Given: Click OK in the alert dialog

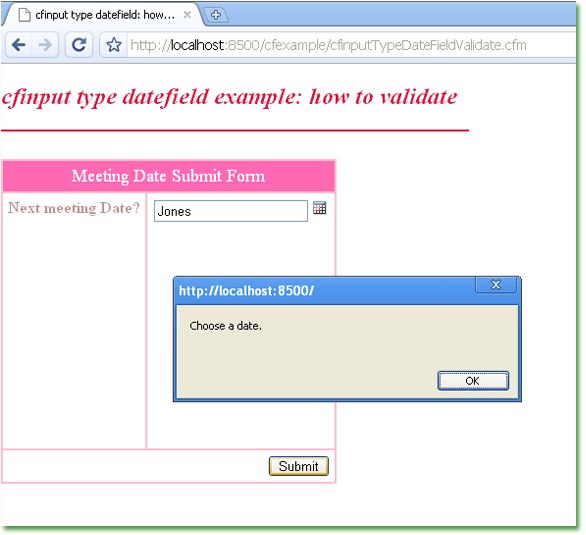Looking at the screenshot, I should coord(473,381).
